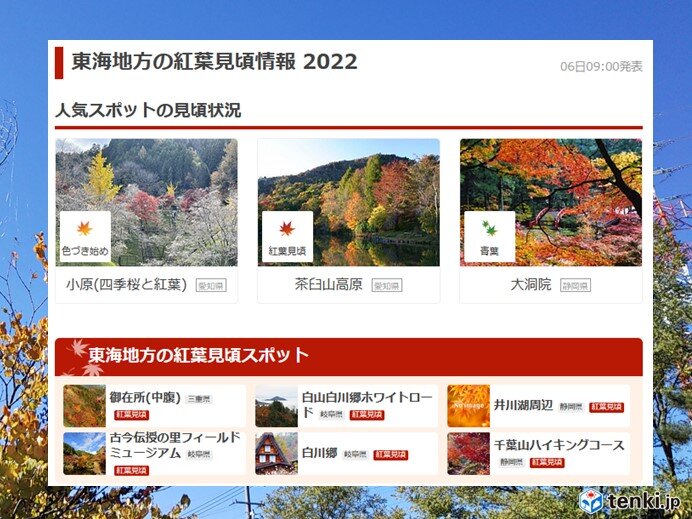Screen dimensions: 692x519
Task: Click 三重県 tag next to 御在所
Action: 199,399
